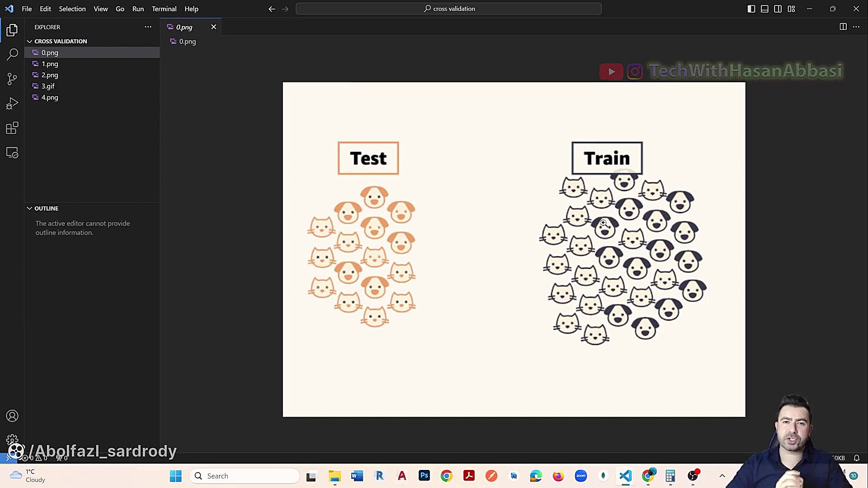This screenshot has width=868, height=488.
Task: Toggle the bottom panel layout button
Action: (x=764, y=9)
